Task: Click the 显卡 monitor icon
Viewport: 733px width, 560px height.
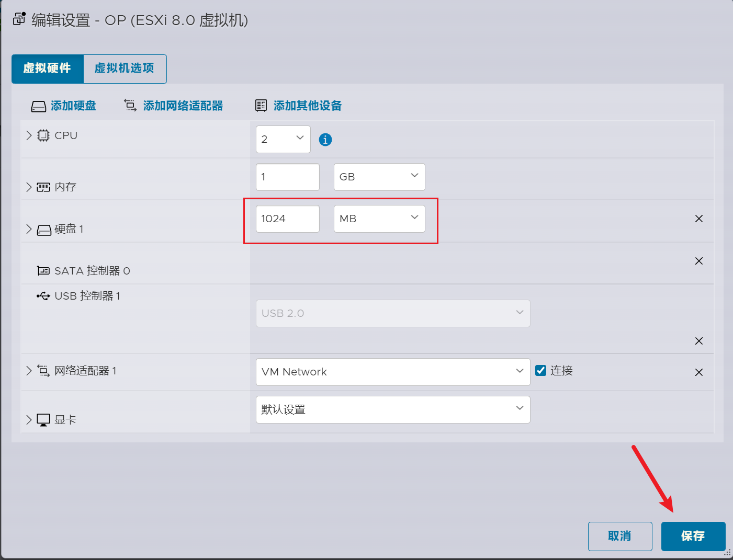Action: point(43,420)
